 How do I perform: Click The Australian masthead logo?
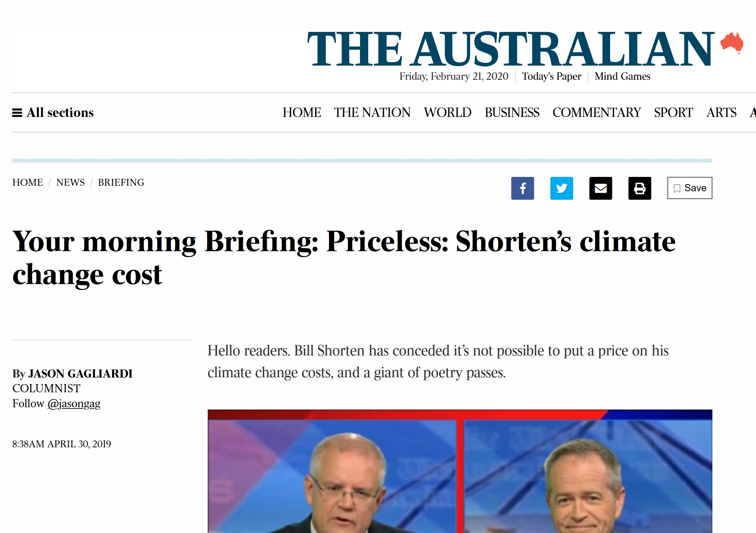point(511,49)
